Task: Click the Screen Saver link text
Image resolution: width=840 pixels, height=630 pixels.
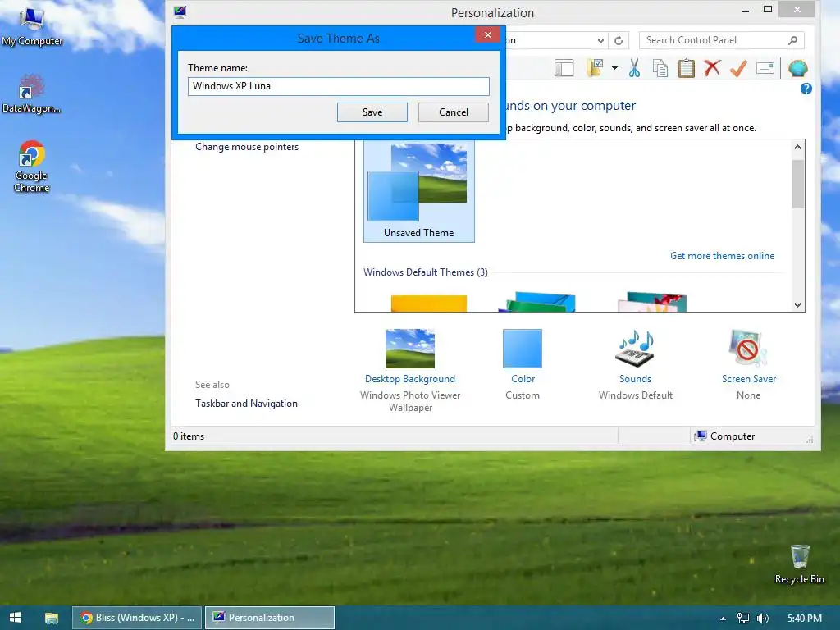Action: click(748, 379)
